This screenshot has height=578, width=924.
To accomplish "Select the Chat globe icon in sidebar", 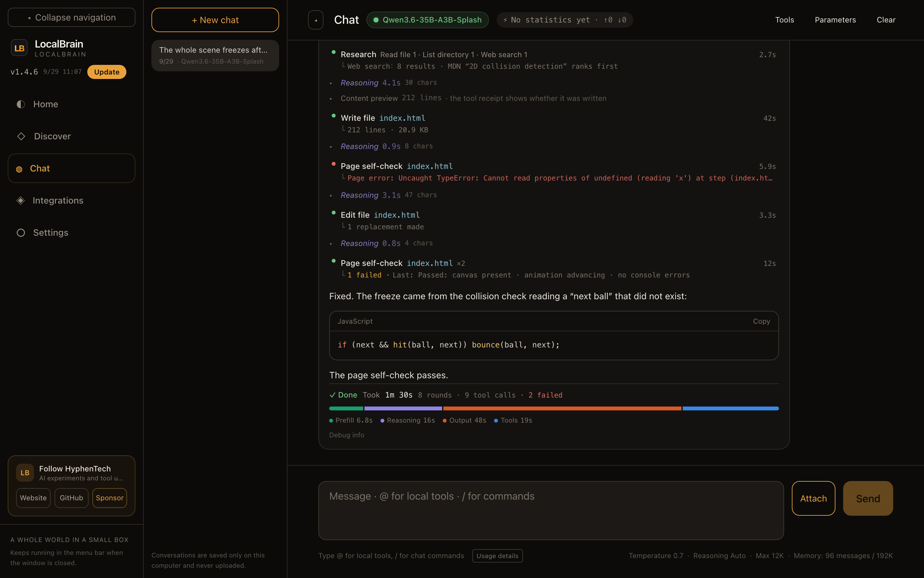I will (x=19, y=169).
